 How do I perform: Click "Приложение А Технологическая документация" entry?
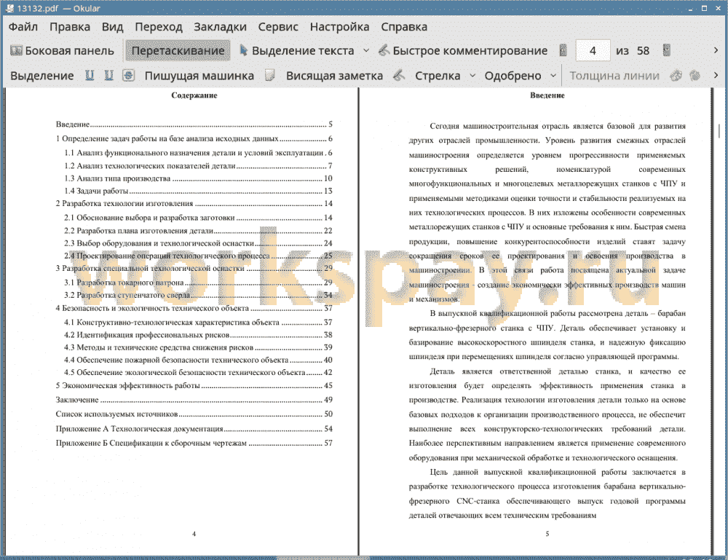(x=194, y=429)
